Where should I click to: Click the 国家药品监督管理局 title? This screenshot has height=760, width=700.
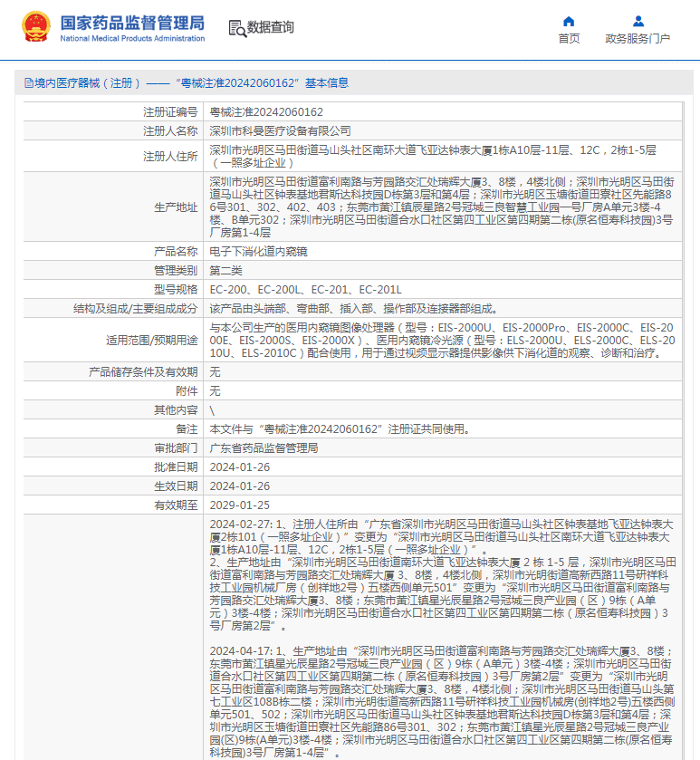click(x=132, y=23)
